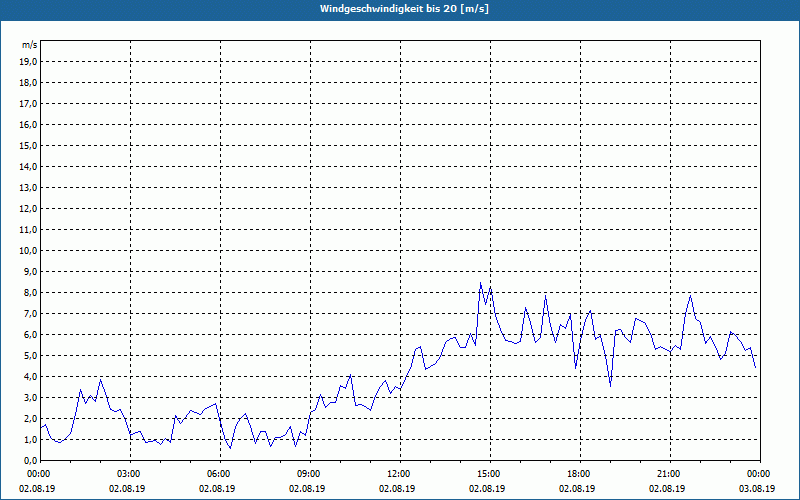Select the "03:00" time label
This screenshot has width=800, height=500.
[x=131, y=474]
